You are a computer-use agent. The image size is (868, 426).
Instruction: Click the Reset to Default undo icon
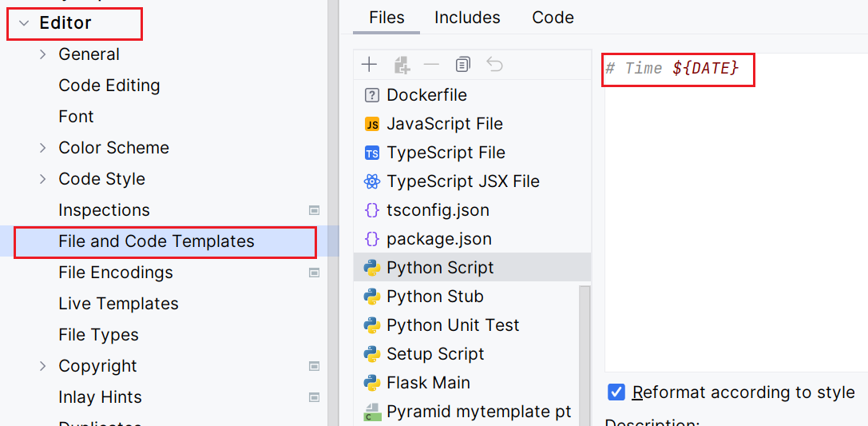pos(494,65)
